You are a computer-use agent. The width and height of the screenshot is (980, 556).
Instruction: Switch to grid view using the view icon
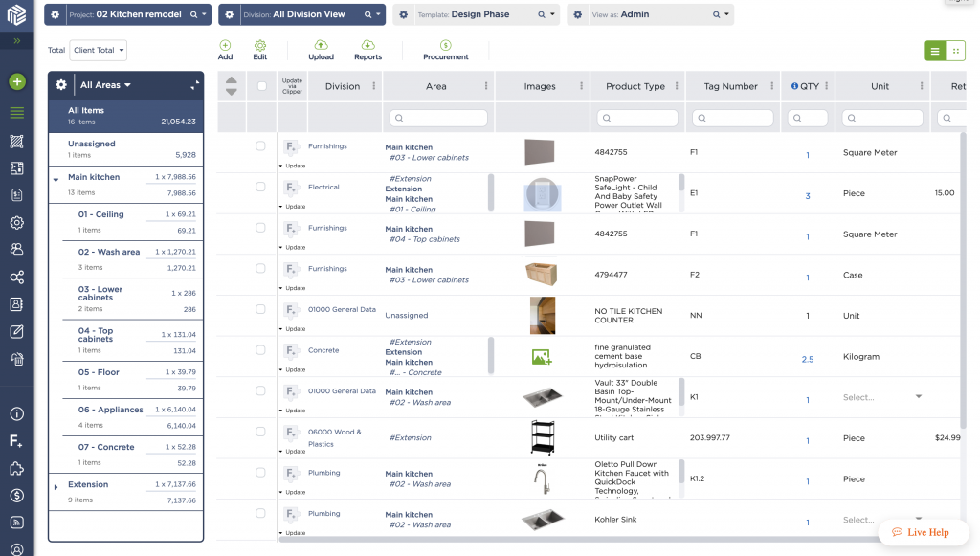[x=954, y=50]
